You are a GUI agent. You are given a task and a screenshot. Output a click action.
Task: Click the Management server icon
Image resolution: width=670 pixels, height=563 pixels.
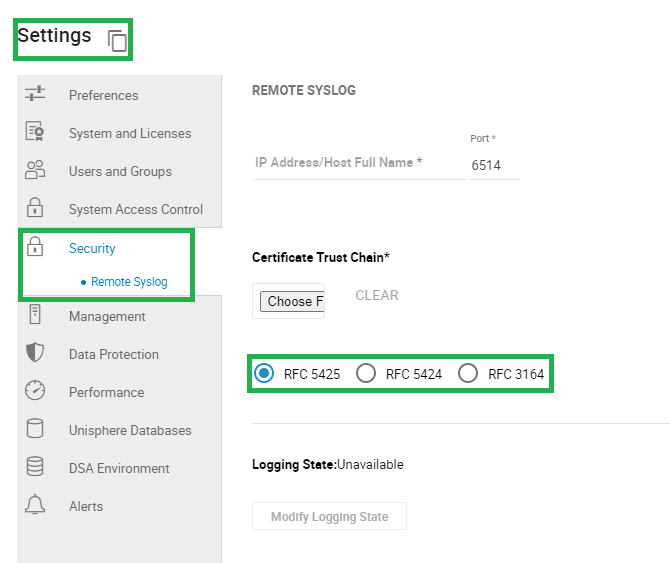coord(35,315)
